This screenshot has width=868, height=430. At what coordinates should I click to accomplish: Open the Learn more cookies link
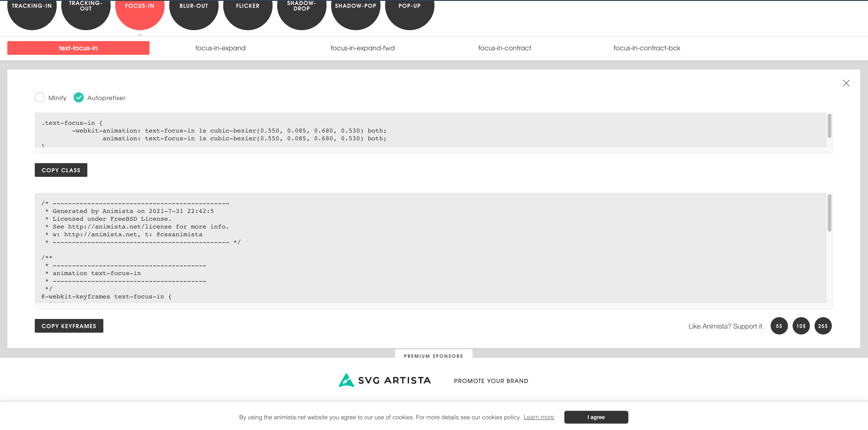pos(538,417)
